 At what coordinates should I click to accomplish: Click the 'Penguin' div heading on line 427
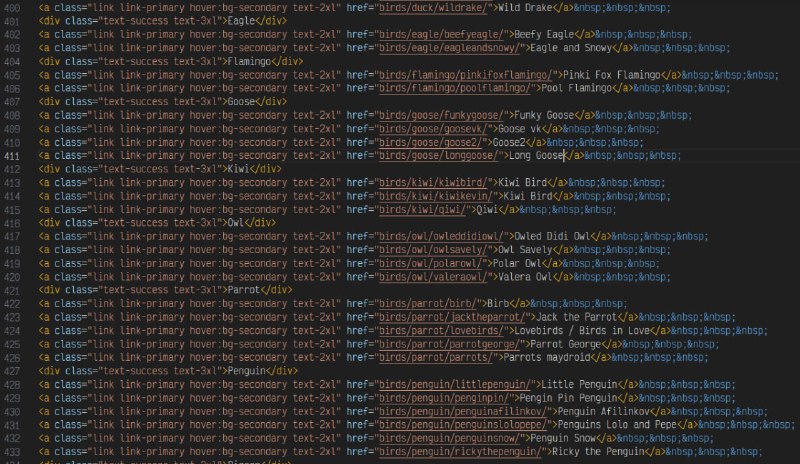click(x=246, y=371)
